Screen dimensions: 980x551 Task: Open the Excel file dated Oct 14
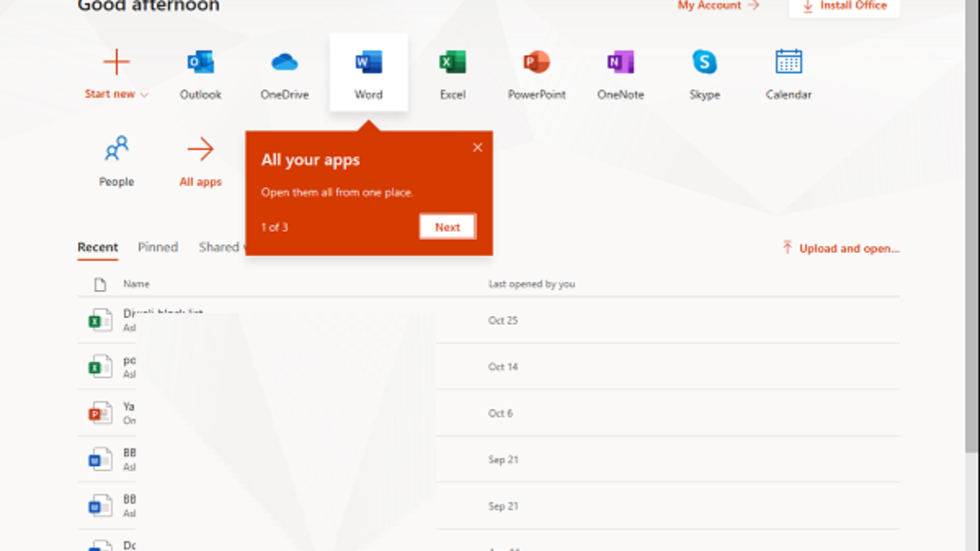(x=488, y=367)
